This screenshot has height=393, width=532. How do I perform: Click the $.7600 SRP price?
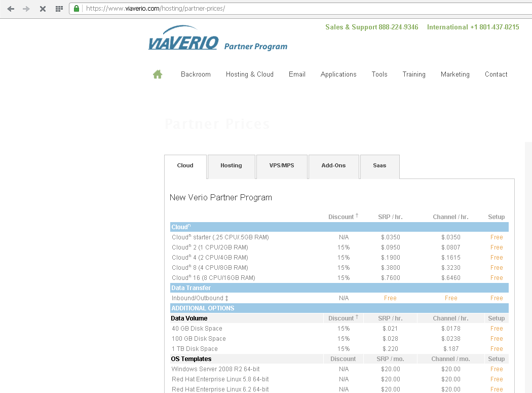coord(391,278)
